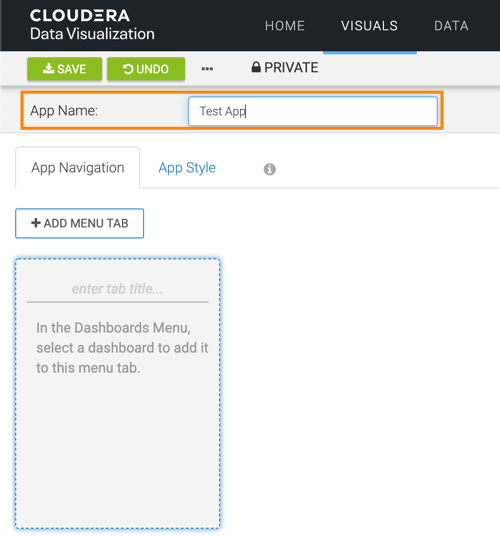Go to the HOME section

point(285,26)
